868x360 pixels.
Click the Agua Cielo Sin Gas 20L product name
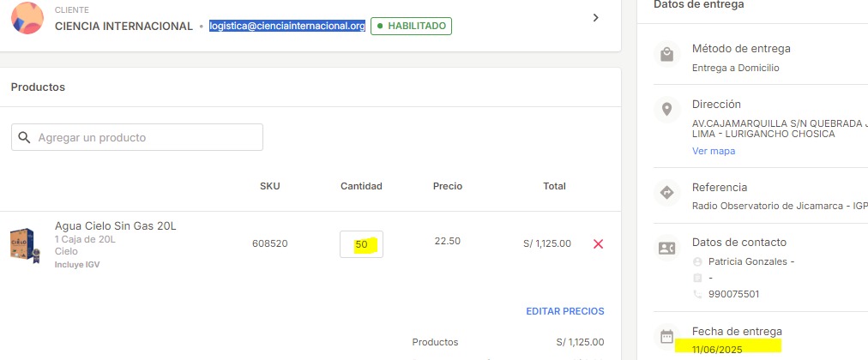(115, 225)
